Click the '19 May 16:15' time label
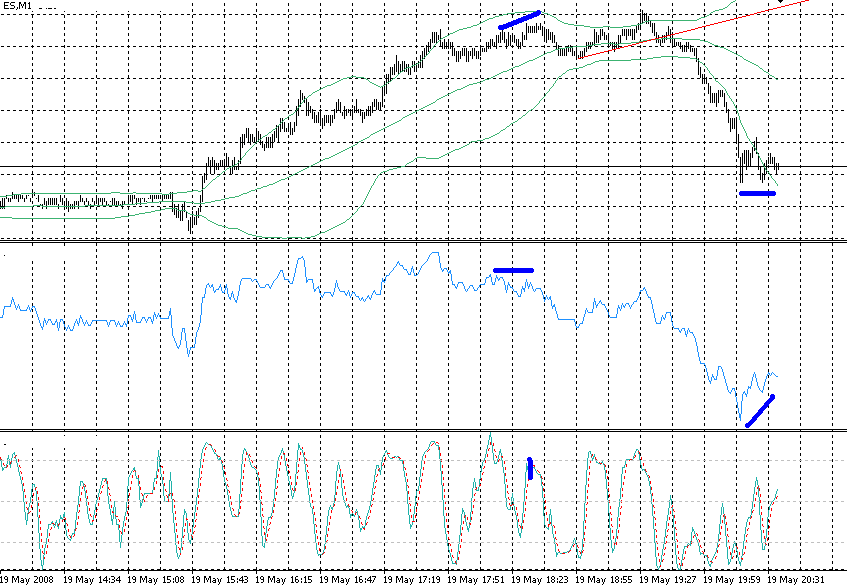This screenshot has height=587, width=847. [x=284, y=579]
